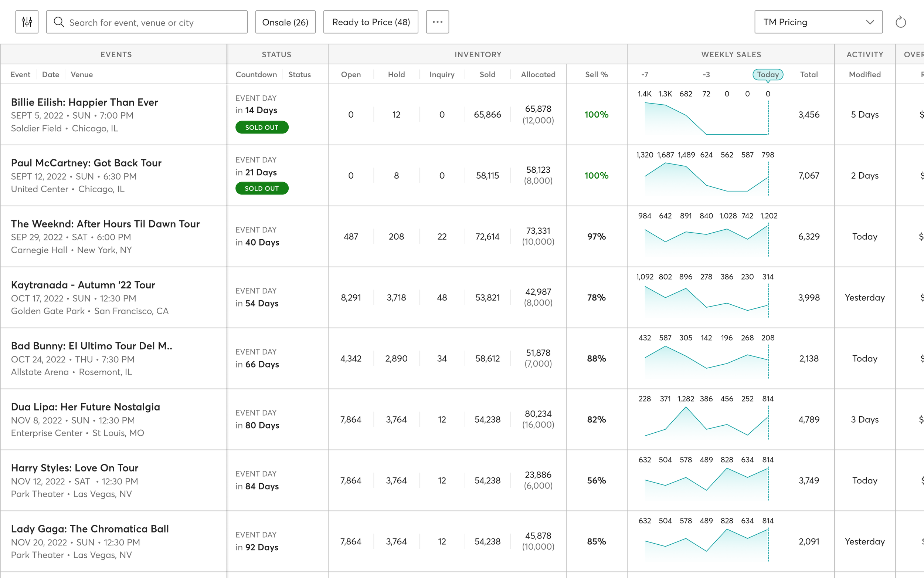Click Billie Eilish SOLD OUT badge
Screen dimensions: 924x578
click(262, 127)
